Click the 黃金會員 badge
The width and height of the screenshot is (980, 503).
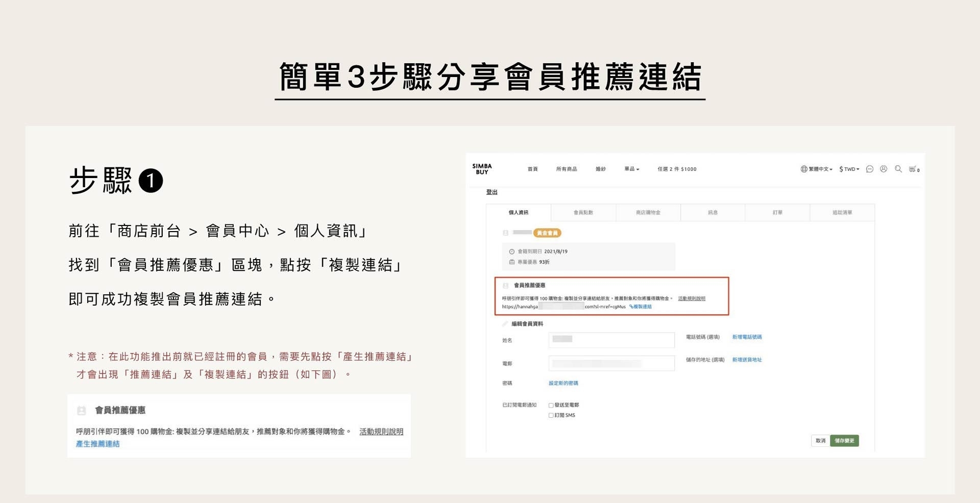[x=547, y=233]
